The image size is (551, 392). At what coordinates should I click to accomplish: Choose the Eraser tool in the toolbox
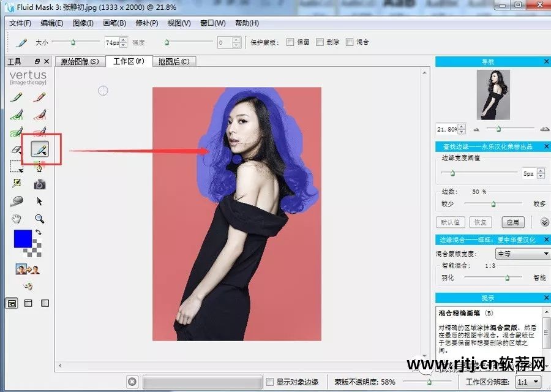pos(15,149)
